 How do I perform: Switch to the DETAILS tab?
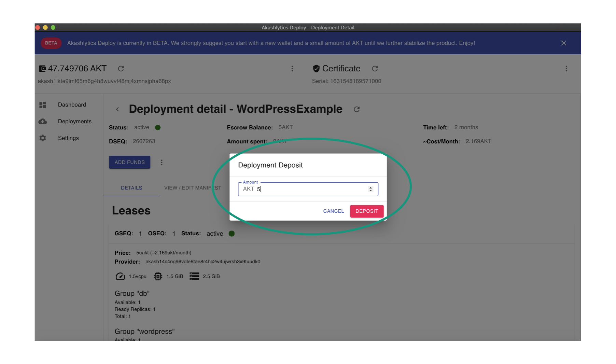pos(131,188)
